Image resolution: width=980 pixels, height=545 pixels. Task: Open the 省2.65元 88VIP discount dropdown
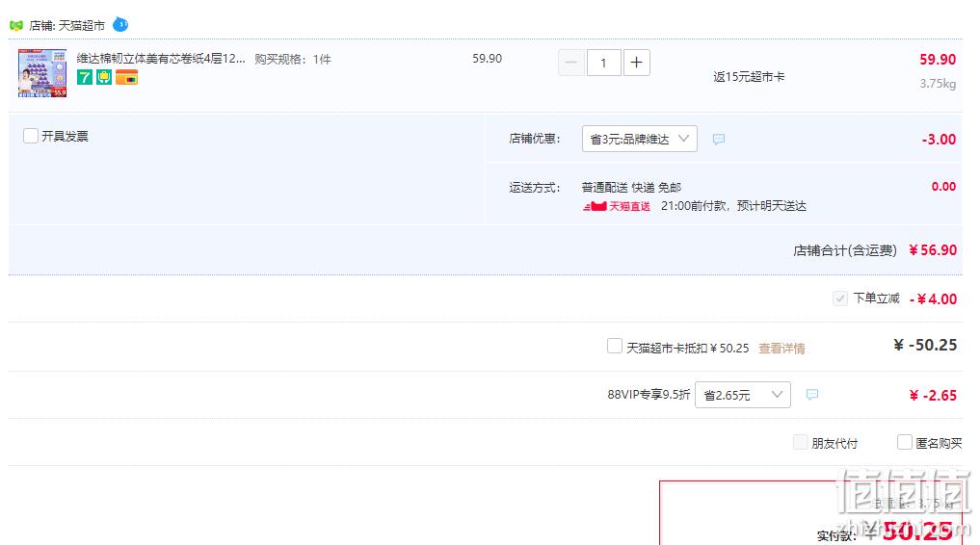click(743, 395)
